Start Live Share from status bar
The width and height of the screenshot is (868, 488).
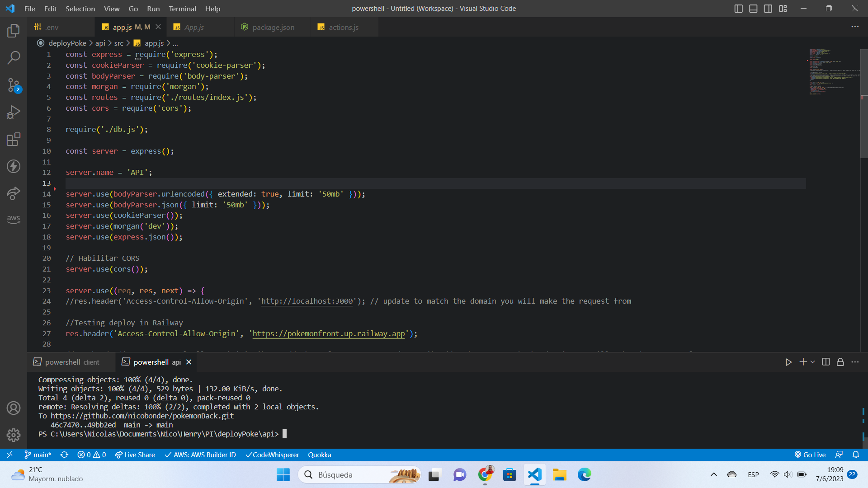(x=135, y=455)
